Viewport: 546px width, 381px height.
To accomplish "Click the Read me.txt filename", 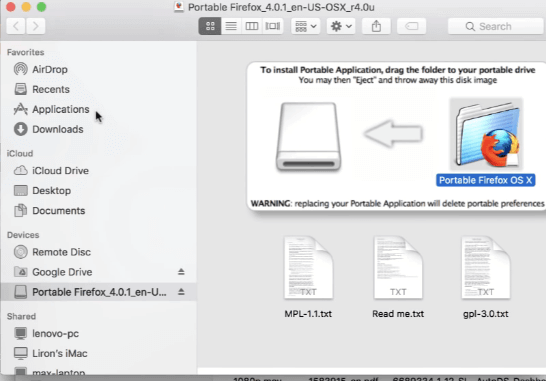I will click(398, 314).
